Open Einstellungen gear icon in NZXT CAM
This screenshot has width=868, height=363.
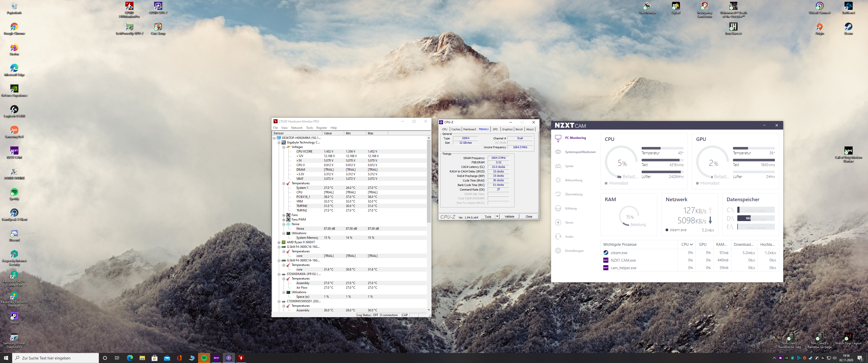[x=558, y=251]
